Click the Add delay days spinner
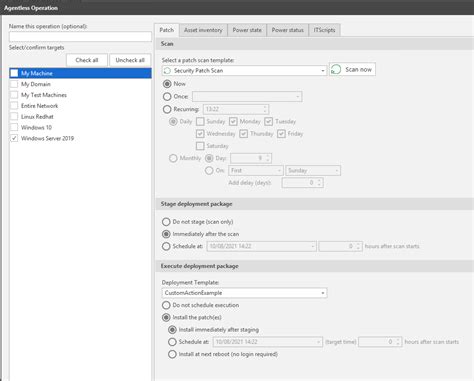 click(x=302, y=183)
